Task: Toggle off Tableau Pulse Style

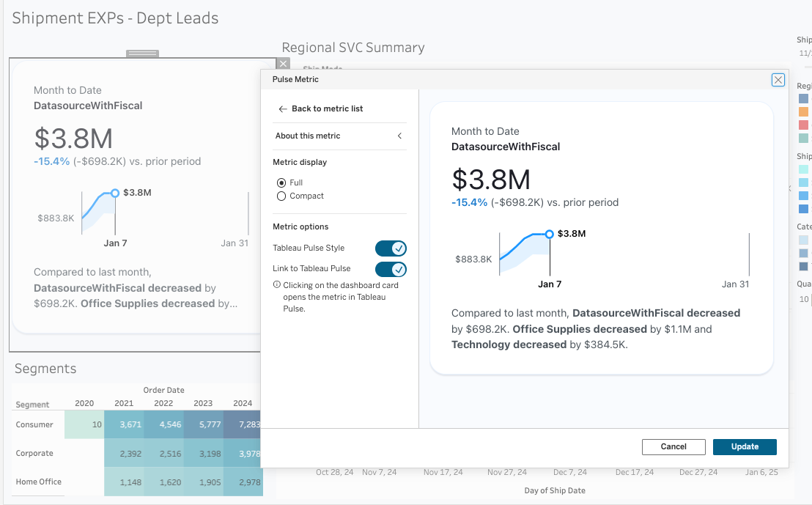Action: (x=391, y=248)
